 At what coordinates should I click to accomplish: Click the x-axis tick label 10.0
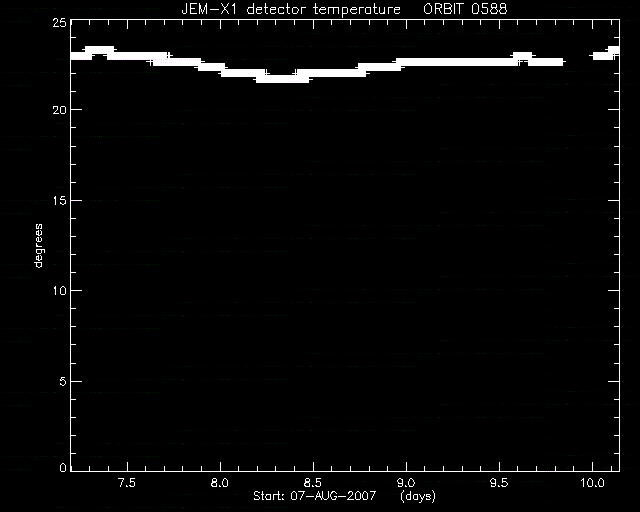point(592,483)
